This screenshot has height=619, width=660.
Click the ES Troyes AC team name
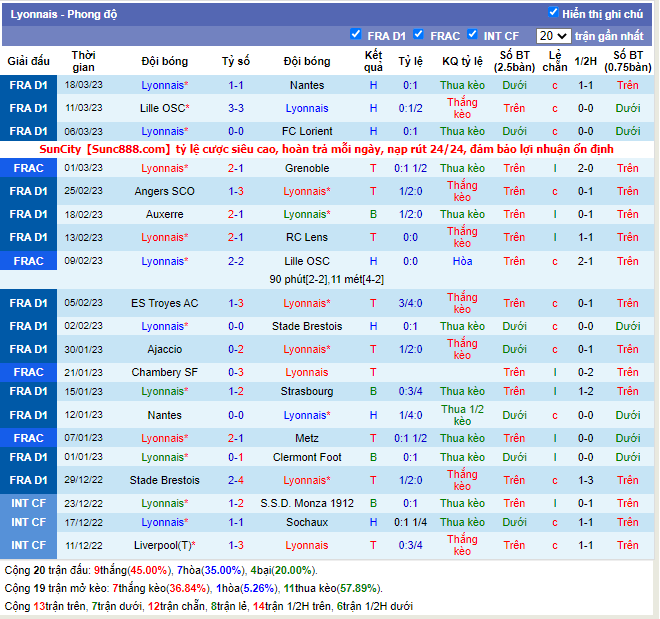click(164, 303)
